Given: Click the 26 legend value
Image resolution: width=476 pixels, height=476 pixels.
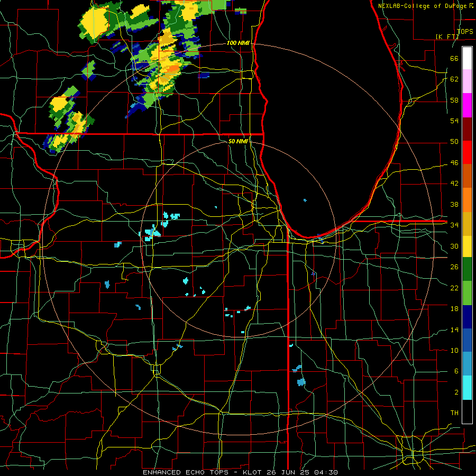Looking at the screenshot, I should pyautogui.click(x=454, y=267).
